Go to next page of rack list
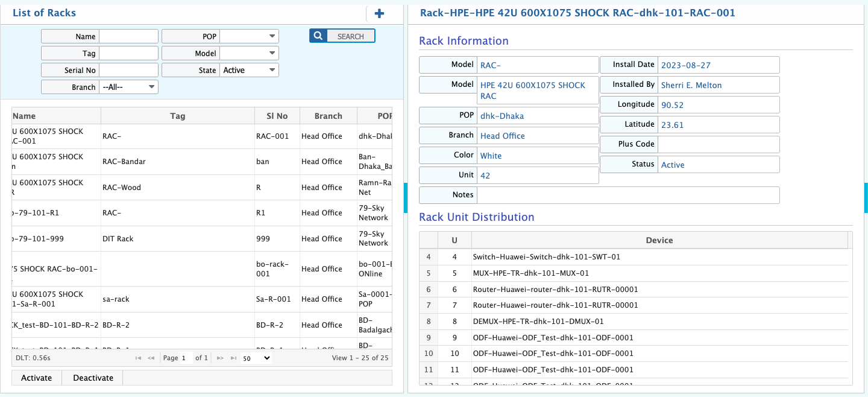 pos(220,358)
